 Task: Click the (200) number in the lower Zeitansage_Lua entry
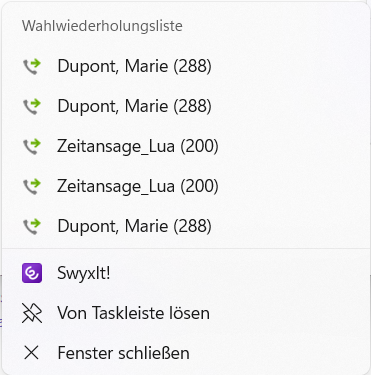click(x=199, y=186)
